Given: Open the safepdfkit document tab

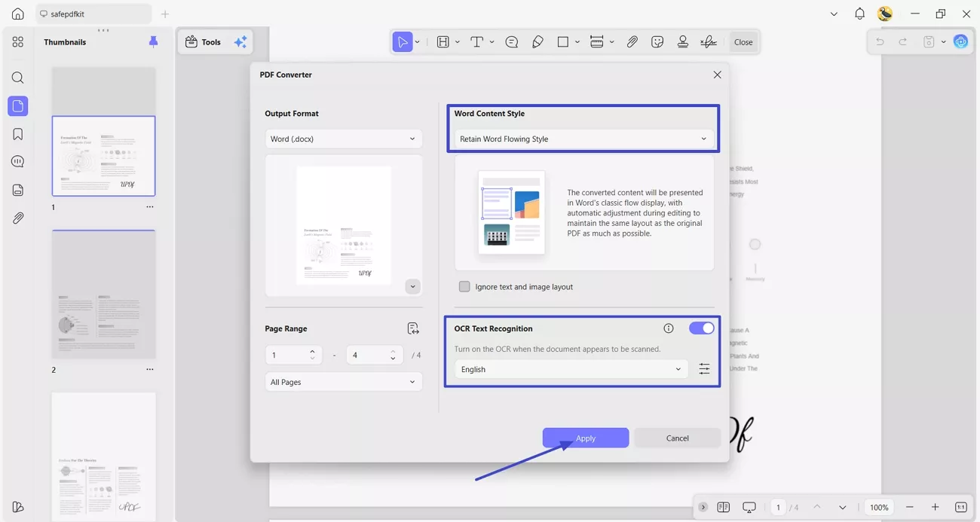Looking at the screenshot, I should click(93, 14).
